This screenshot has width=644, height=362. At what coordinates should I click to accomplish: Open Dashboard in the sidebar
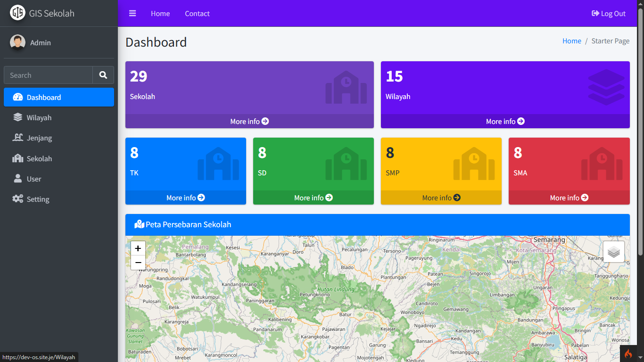pos(59,97)
